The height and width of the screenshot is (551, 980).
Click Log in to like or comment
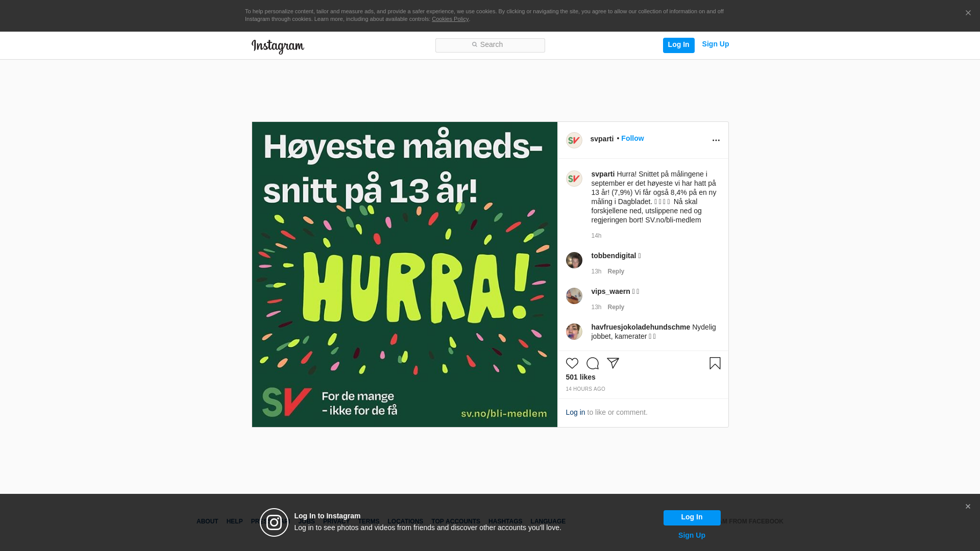(x=575, y=412)
